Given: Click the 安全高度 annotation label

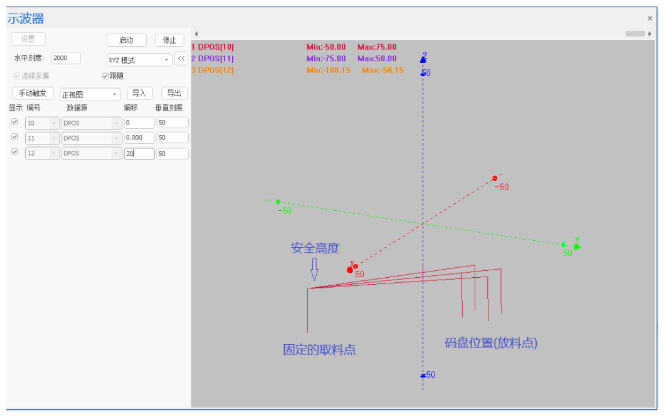Looking at the screenshot, I should click(315, 248).
